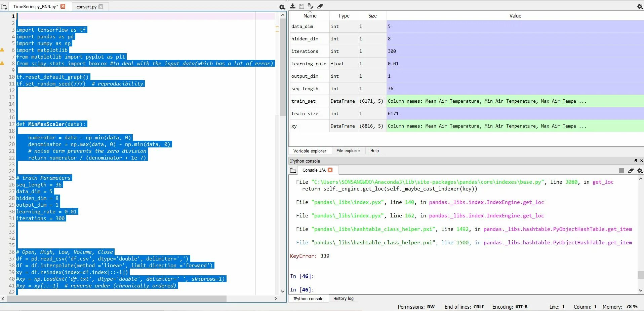Select the hidden_dim variable name
The height and width of the screenshot is (311, 644).
pyautogui.click(x=305, y=39)
